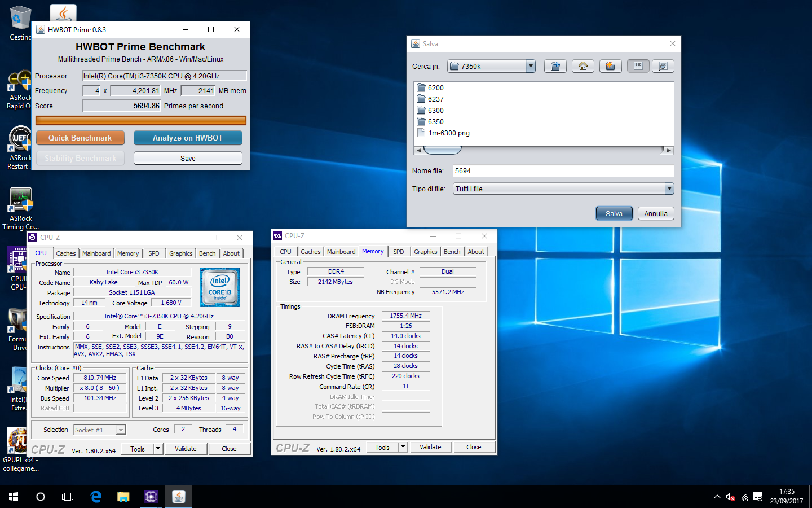Click Tools button in left CPU-Z window
Image resolution: width=812 pixels, height=508 pixels.
[138, 449]
